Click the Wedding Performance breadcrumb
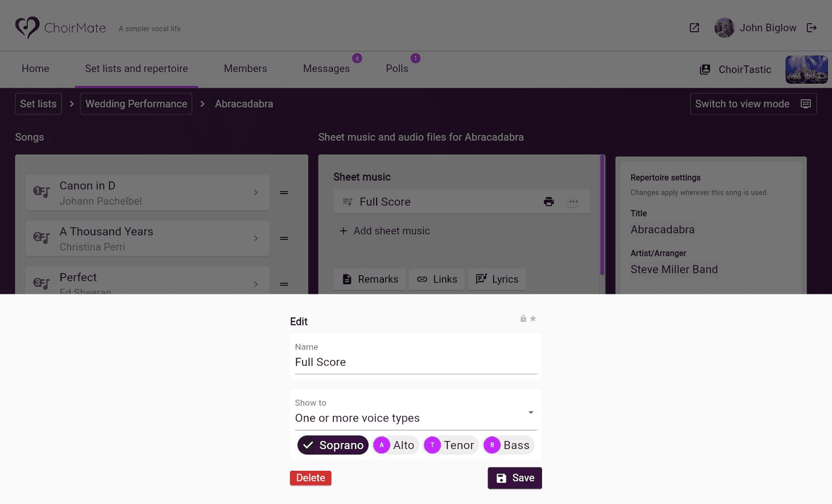 point(136,104)
